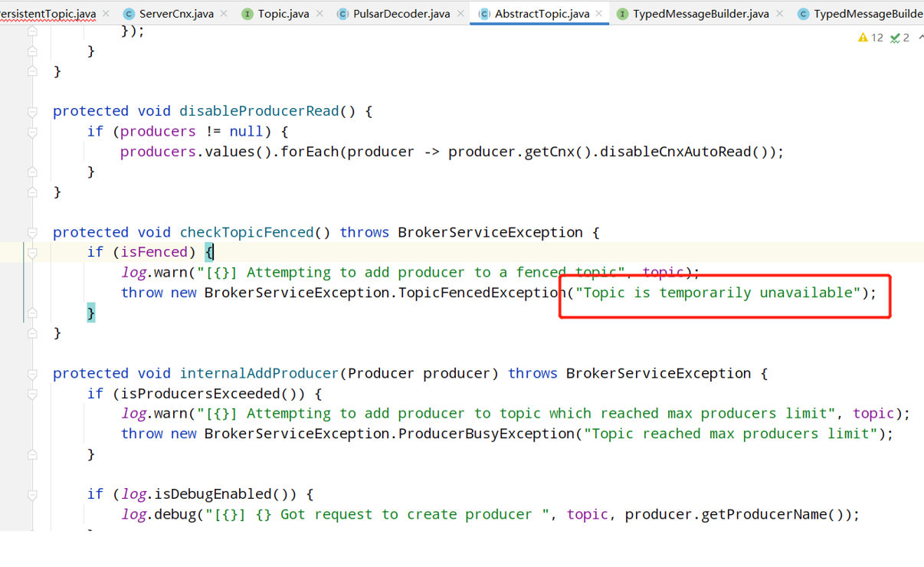Click the highlighted opening brace after isFenced
Viewport: 924px width, 567px height.
(x=209, y=252)
